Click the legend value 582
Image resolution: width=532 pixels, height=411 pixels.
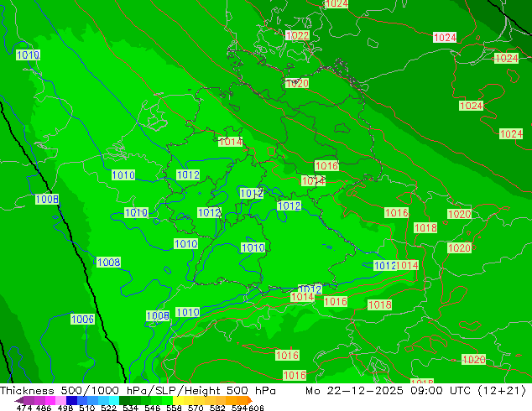217,408
